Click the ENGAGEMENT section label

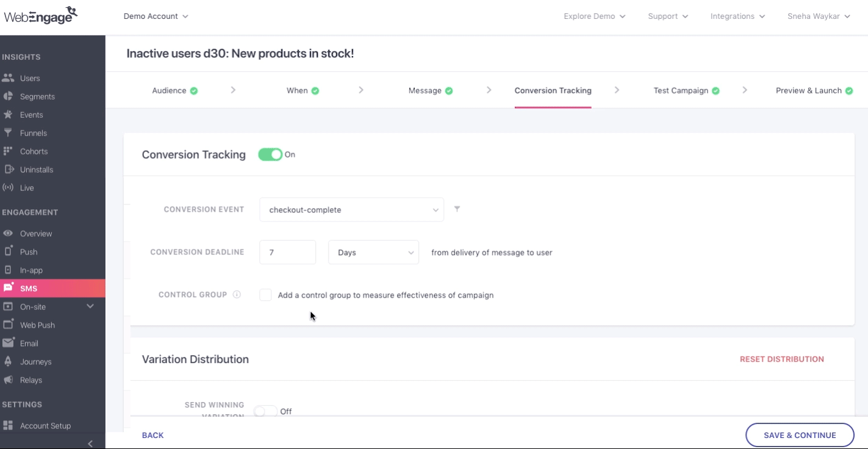(x=30, y=212)
